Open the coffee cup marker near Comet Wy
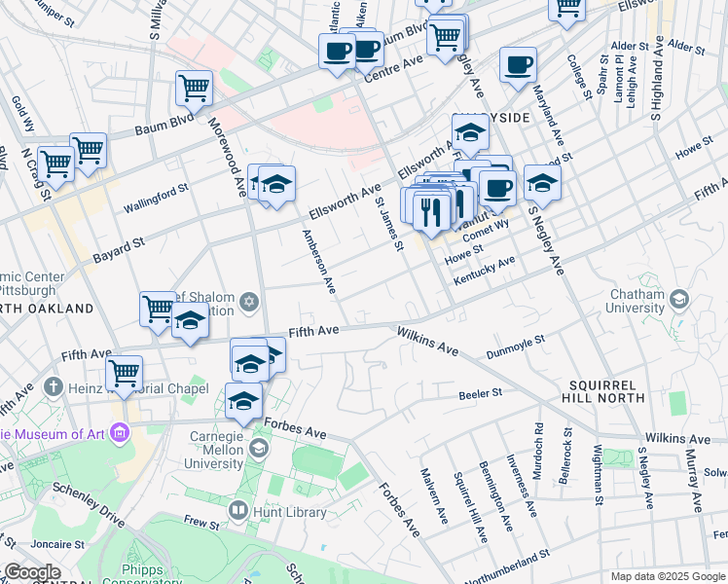The height and width of the screenshot is (584, 728). (497, 191)
